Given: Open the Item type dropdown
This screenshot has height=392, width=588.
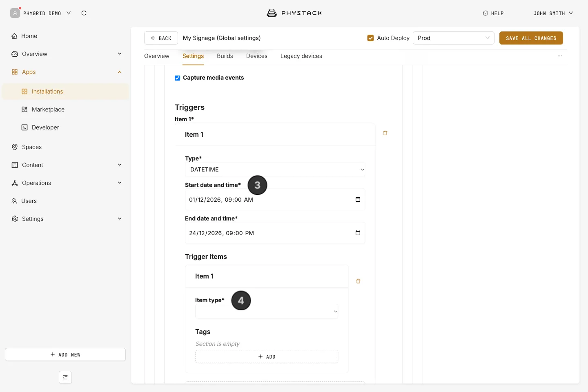Looking at the screenshot, I should [267, 312].
